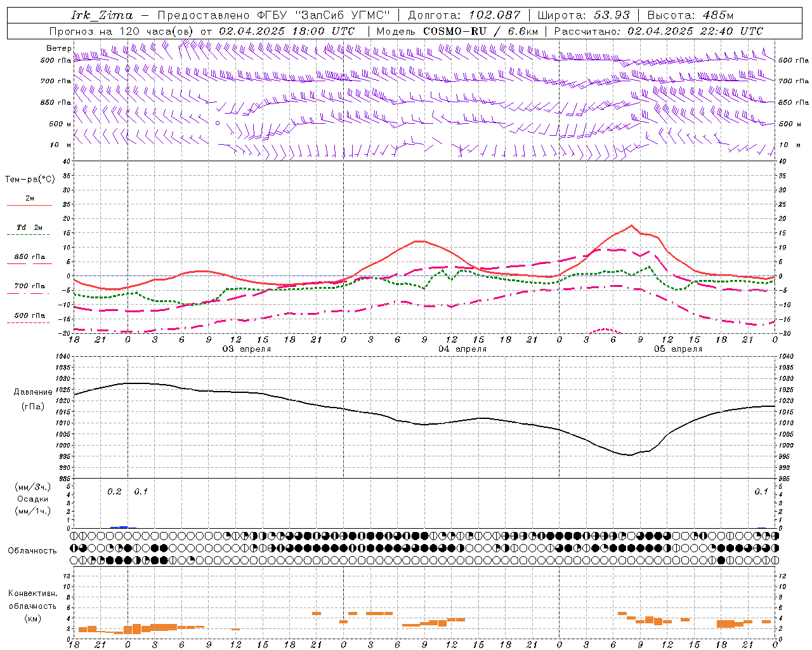Click the '05 апреля' date label

point(678,349)
